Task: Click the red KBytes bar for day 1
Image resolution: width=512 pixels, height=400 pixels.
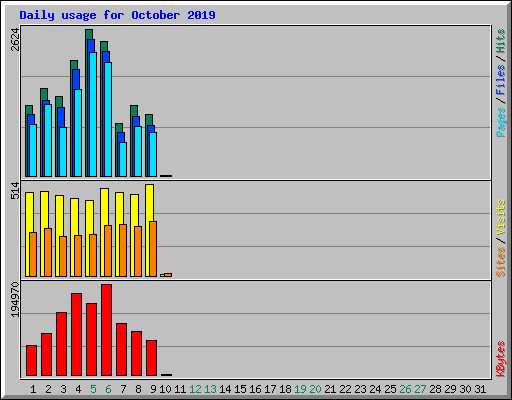Action: click(x=31, y=361)
